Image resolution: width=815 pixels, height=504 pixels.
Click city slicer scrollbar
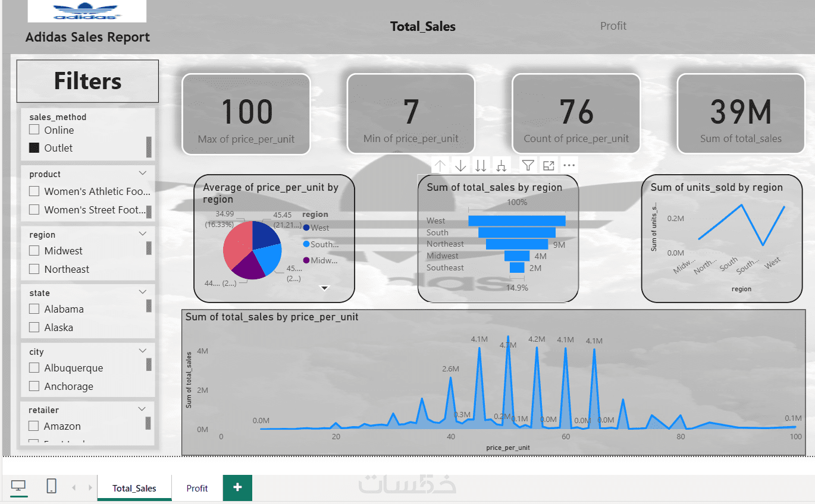149,364
